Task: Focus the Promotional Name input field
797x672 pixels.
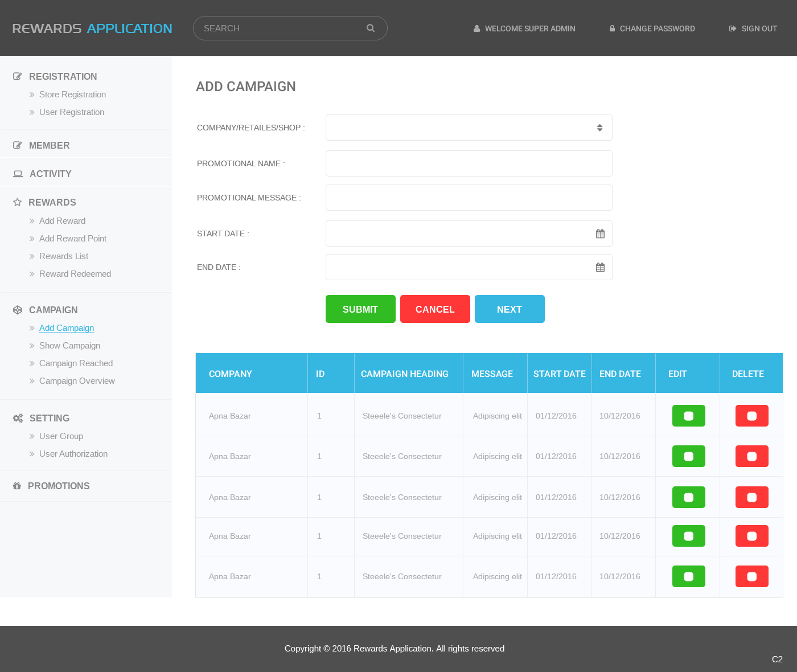Action: coord(469,163)
